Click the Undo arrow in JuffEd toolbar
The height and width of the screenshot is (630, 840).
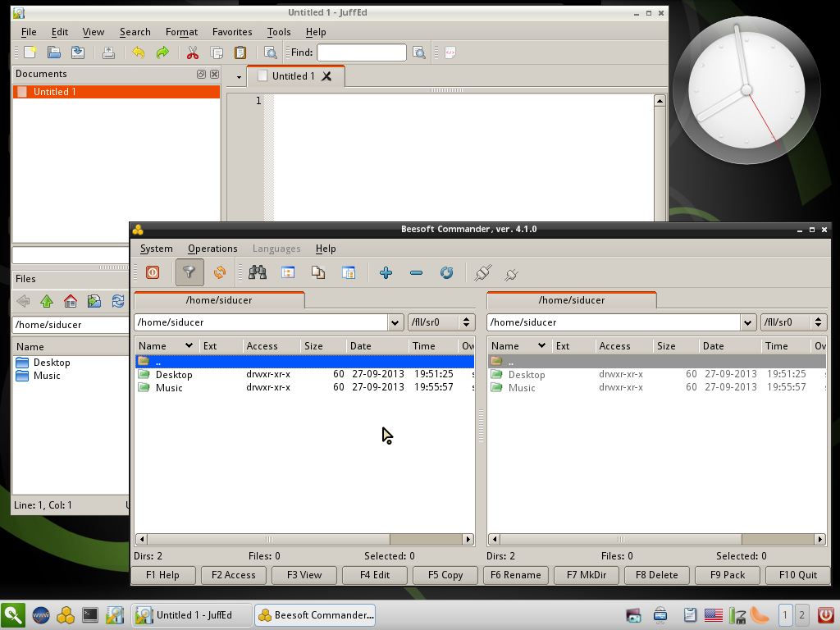(138, 52)
